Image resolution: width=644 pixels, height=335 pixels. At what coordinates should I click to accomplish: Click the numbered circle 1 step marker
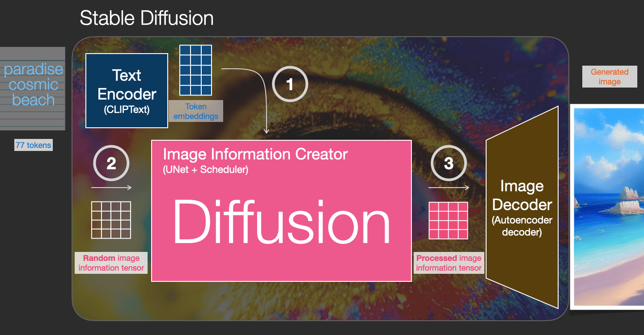[289, 84]
